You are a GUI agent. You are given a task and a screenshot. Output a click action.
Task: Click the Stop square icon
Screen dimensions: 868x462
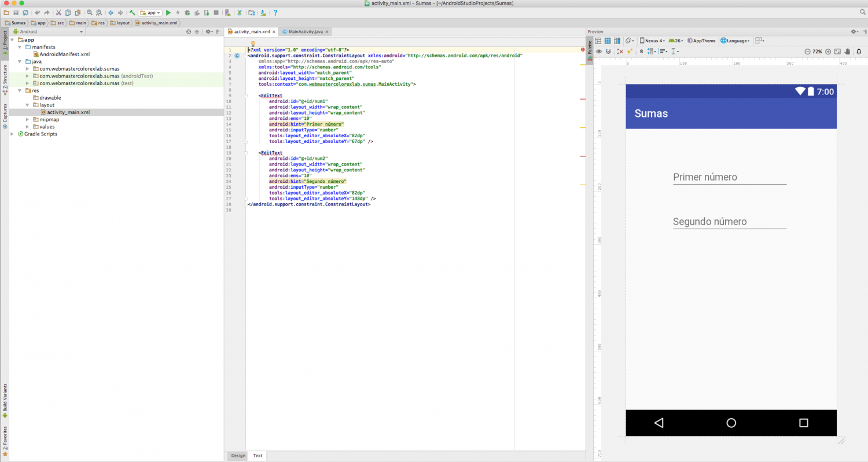point(216,12)
